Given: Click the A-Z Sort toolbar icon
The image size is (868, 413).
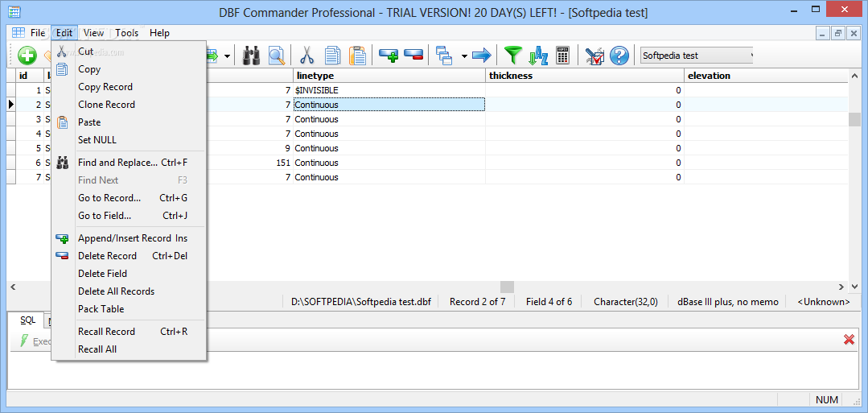Looking at the screenshot, I should (538, 56).
